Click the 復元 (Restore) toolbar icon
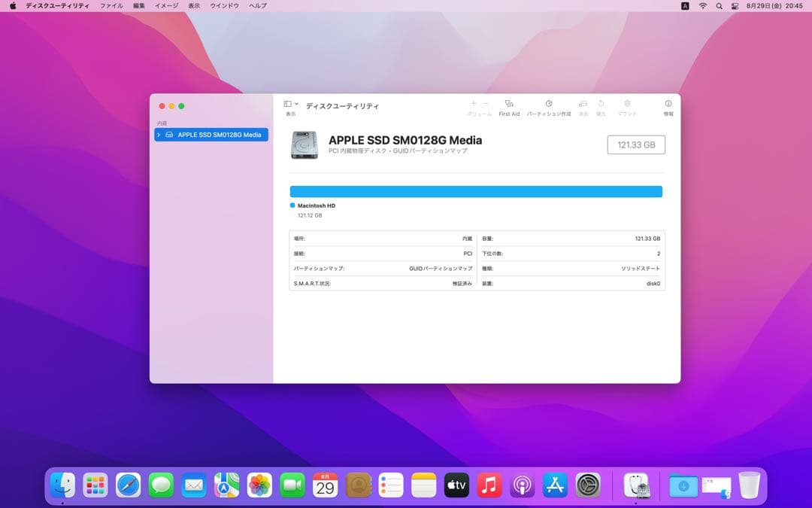This screenshot has width=812, height=508. [x=601, y=104]
